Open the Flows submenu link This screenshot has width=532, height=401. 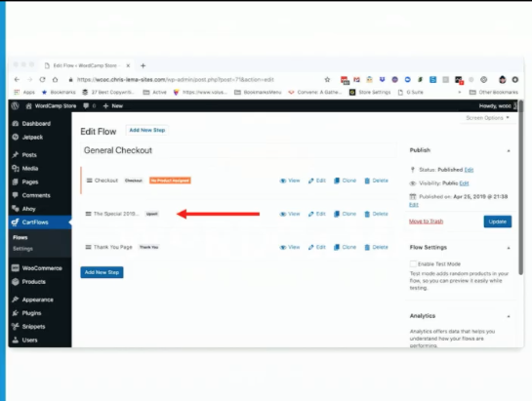20,237
